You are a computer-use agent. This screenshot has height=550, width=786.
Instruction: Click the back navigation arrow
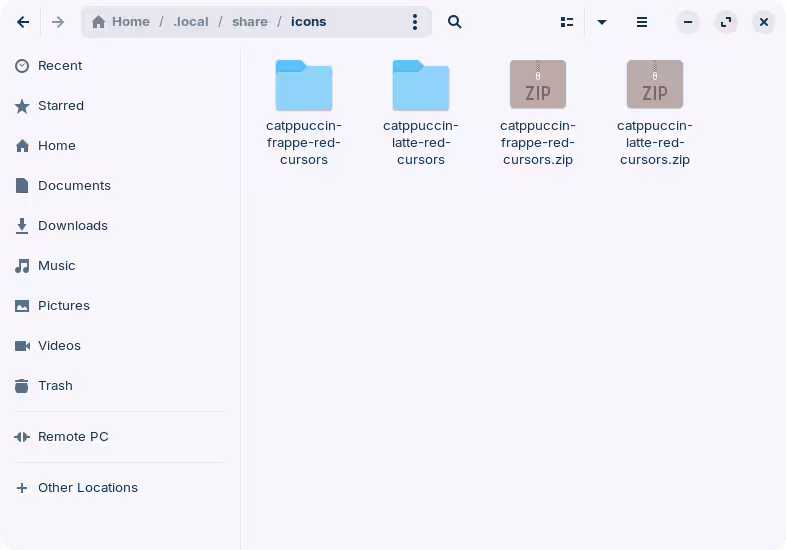pyautogui.click(x=23, y=22)
